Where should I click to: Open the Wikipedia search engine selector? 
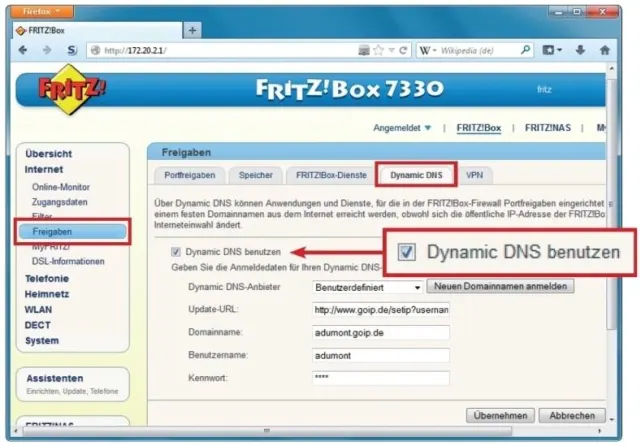coord(428,50)
